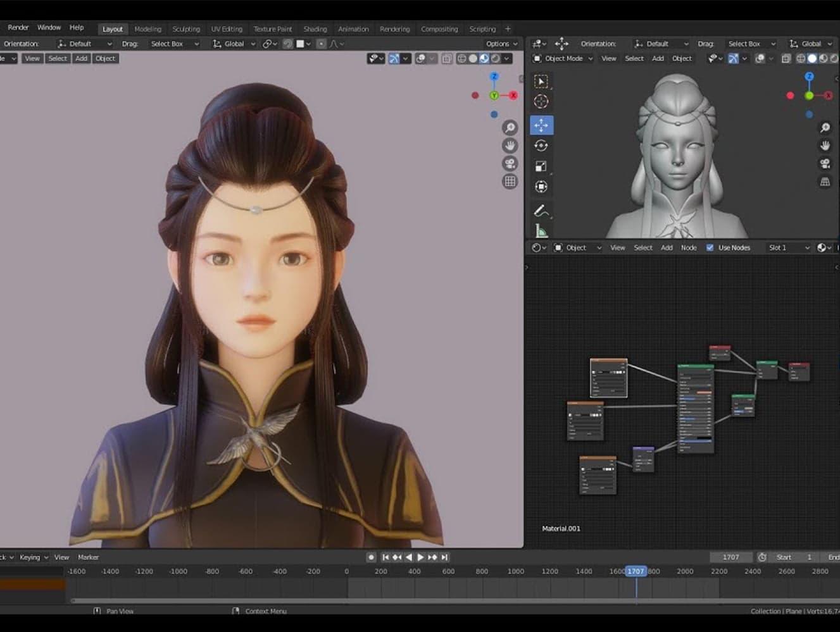Image resolution: width=840 pixels, height=632 pixels.
Task: Activate the Tweak select box tool
Action: pos(541,81)
